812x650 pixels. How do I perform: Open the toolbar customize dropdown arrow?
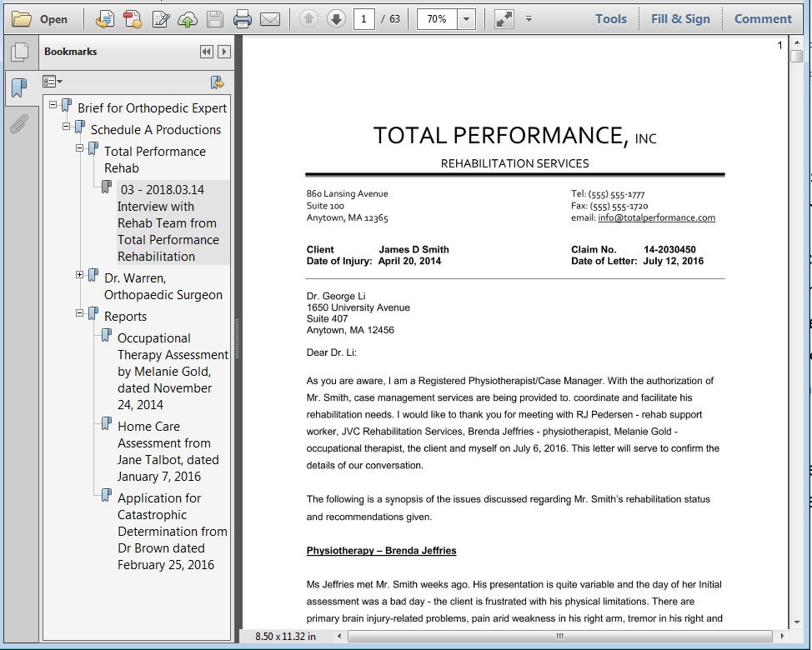coord(529,19)
